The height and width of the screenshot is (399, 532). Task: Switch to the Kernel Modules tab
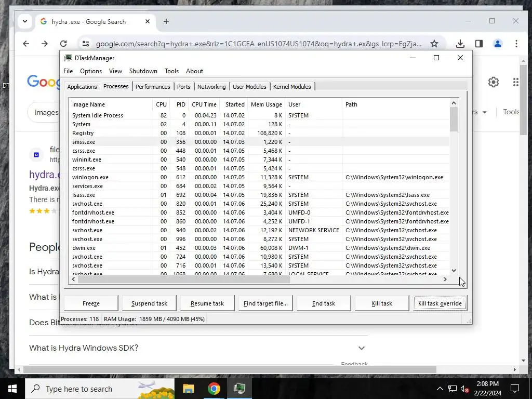[x=292, y=87]
